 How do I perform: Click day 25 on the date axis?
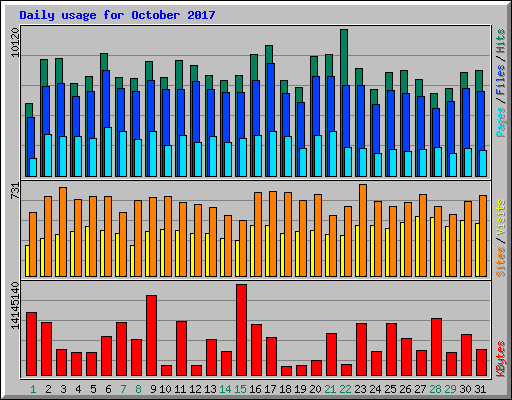(390, 389)
